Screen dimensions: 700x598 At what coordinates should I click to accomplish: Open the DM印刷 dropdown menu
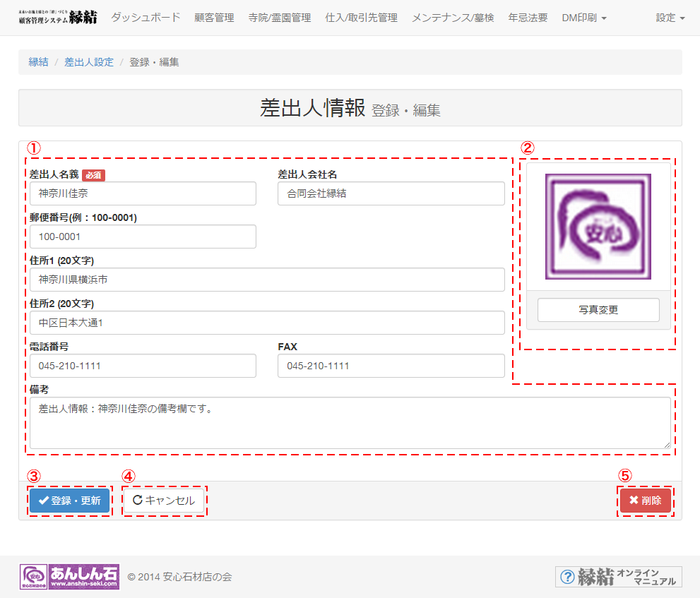click(x=583, y=18)
